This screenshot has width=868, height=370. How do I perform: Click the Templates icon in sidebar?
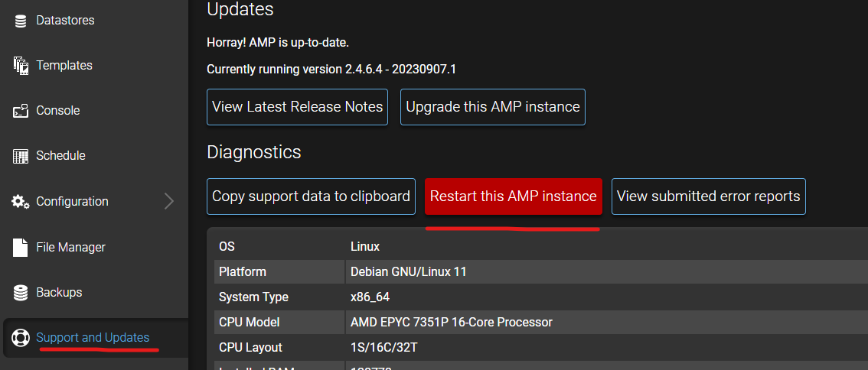[21, 65]
